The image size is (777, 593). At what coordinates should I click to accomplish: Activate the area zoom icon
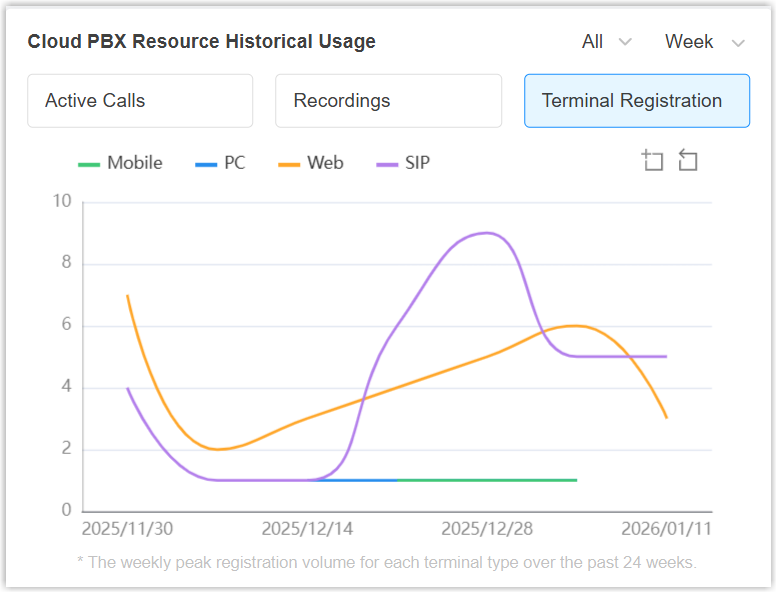click(x=653, y=160)
